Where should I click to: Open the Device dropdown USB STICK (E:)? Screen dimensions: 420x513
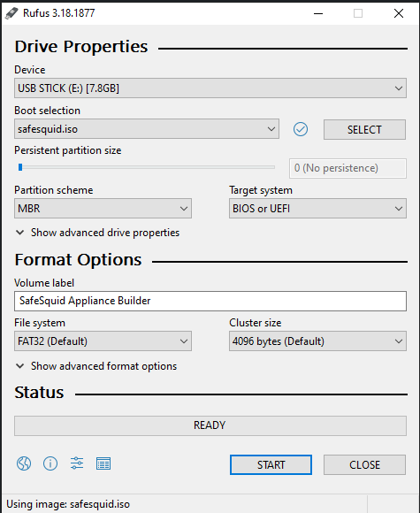[x=210, y=88]
